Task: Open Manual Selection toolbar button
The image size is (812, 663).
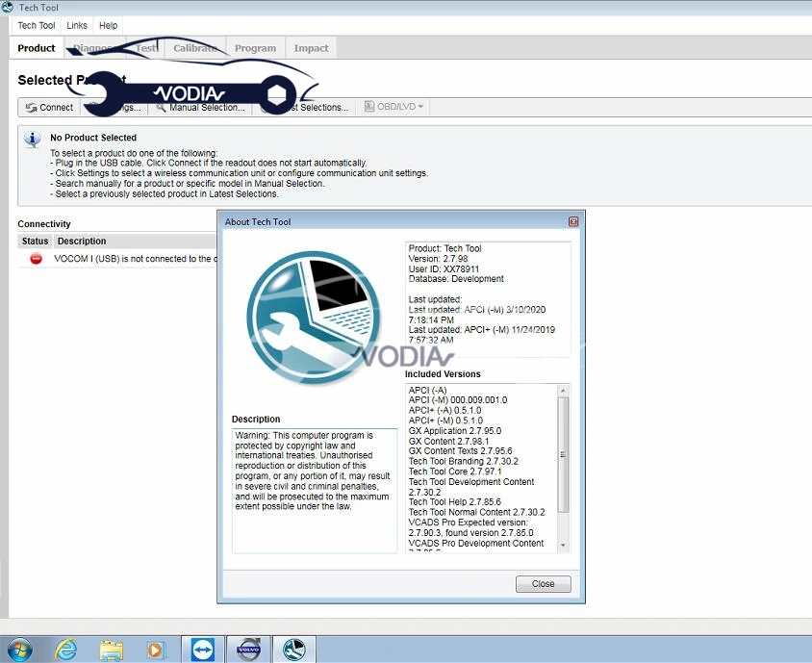Action: tap(200, 107)
